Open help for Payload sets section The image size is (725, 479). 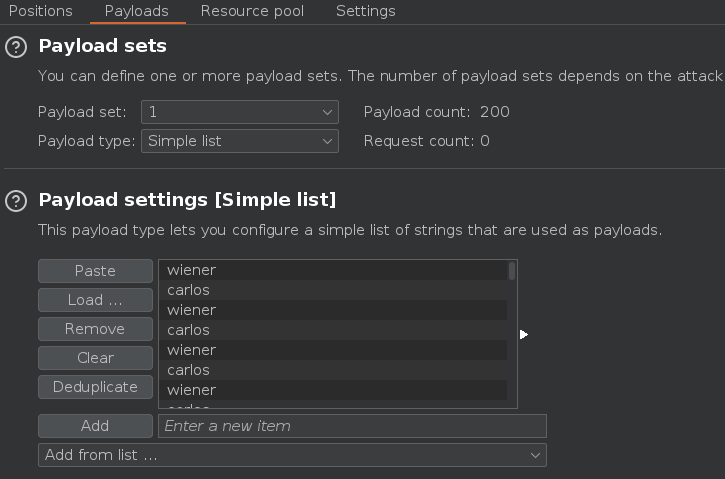(x=16, y=47)
